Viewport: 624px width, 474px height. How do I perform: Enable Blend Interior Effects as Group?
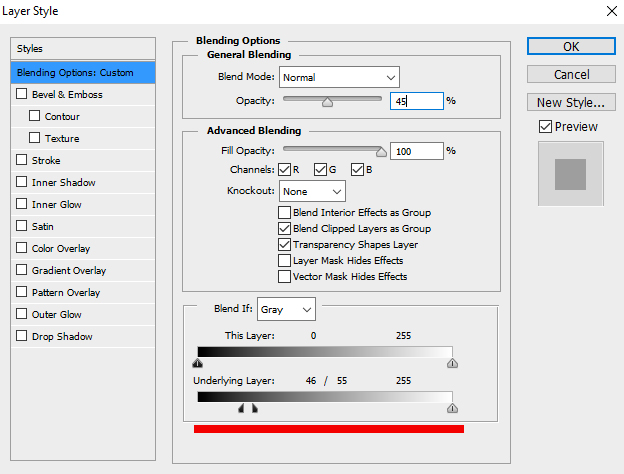tap(284, 213)
